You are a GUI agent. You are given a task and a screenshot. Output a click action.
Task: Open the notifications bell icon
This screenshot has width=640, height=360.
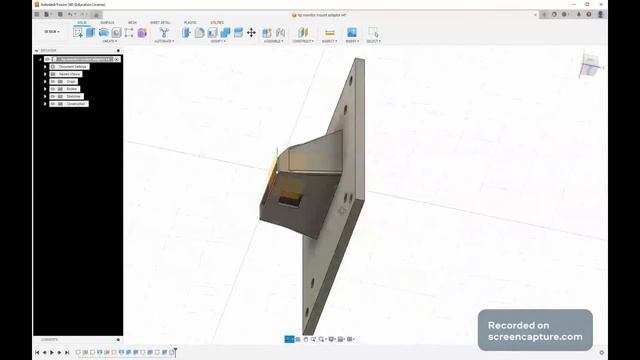click(578, 14)
